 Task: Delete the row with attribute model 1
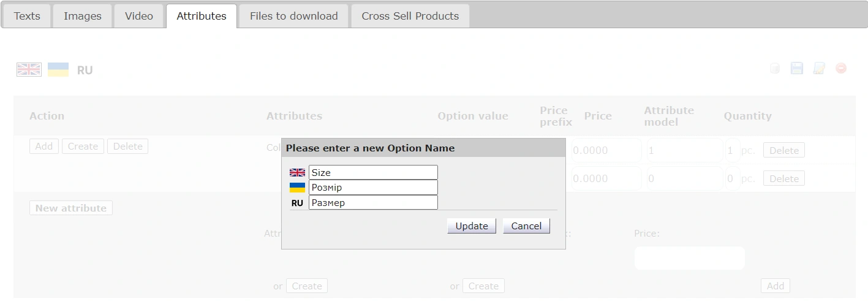point(783,151)
